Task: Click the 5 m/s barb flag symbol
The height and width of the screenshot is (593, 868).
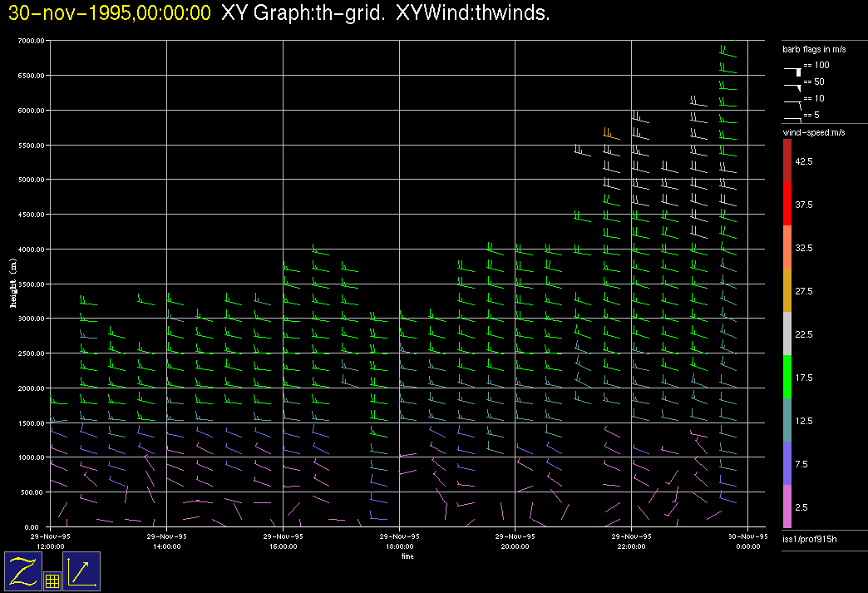Action: tap(793, 119)
